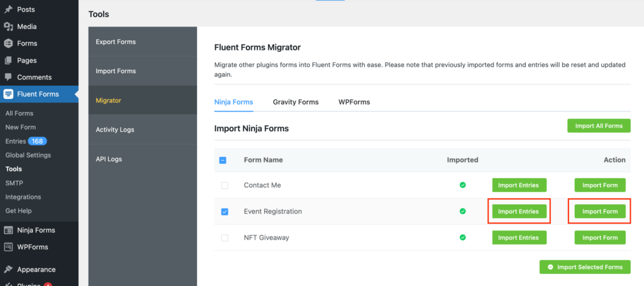The image size is (644, 286).
Task: Click the Posts pin icon
Action: [8, 9]
